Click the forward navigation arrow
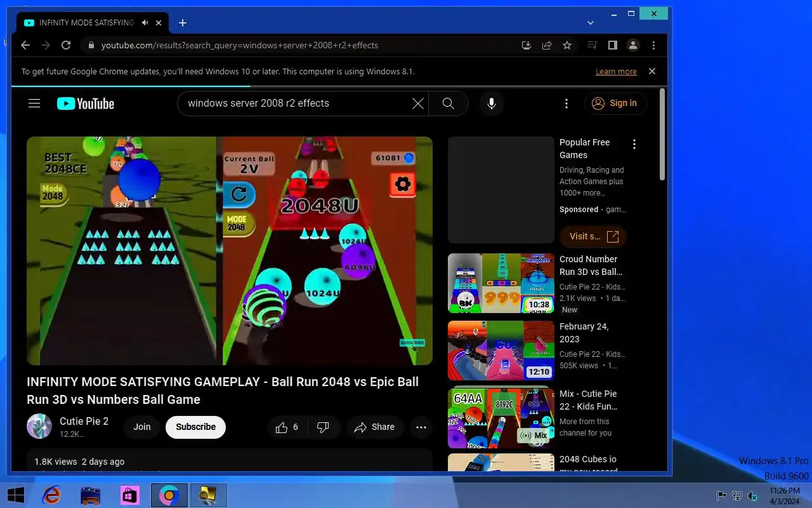812x508 pixels. [46, 45]
